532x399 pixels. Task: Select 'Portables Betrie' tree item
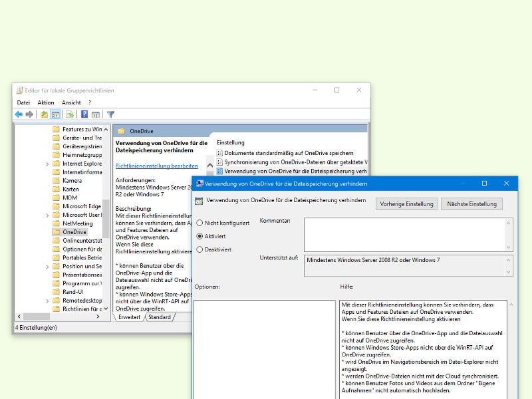pyautogui.click(x=82, y=257)
